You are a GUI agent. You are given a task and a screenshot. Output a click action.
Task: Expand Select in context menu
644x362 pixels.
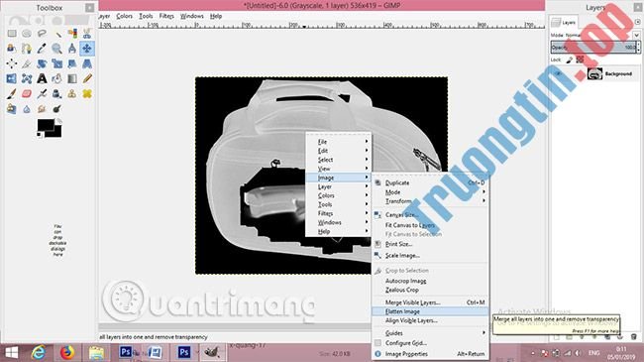click(339, 160)
